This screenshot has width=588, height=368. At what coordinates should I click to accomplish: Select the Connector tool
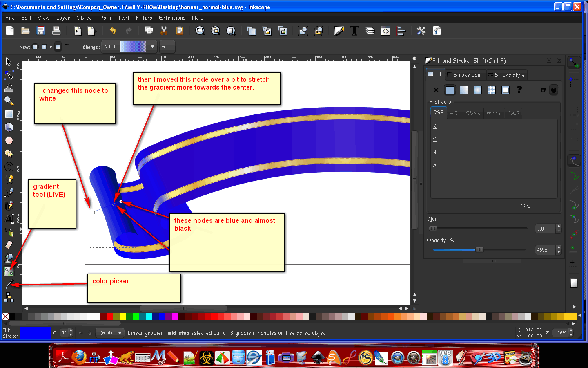coord(9,297)
